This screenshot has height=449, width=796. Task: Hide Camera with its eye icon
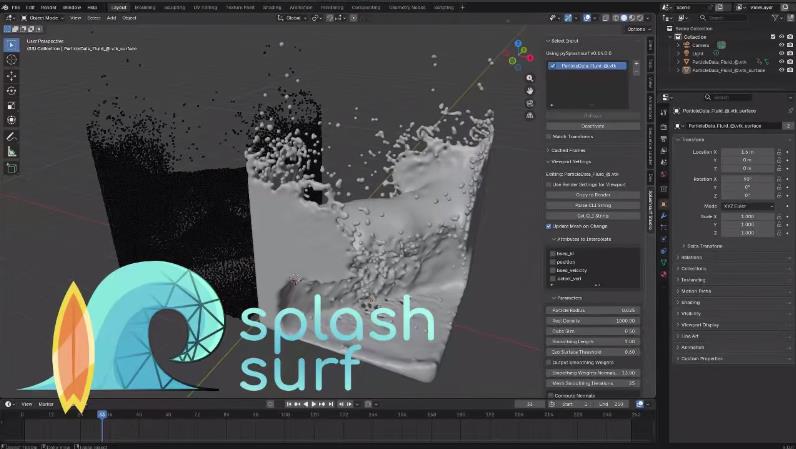tap(781, 45)
